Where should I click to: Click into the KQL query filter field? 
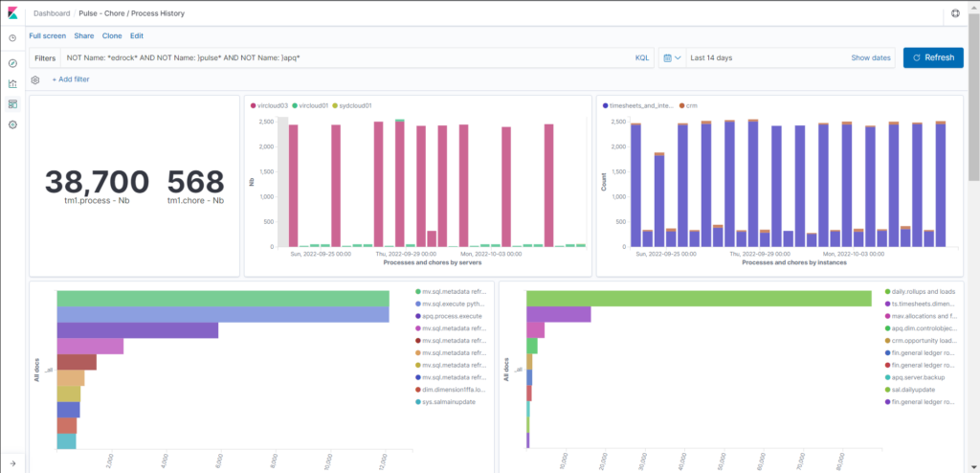[x=345, y=58]
